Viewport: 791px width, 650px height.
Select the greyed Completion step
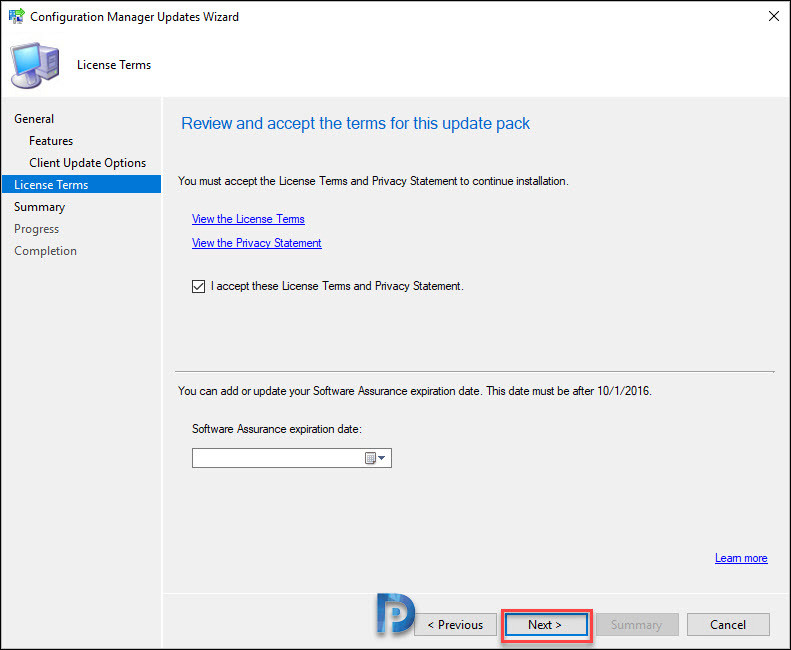tap(45, 251)
